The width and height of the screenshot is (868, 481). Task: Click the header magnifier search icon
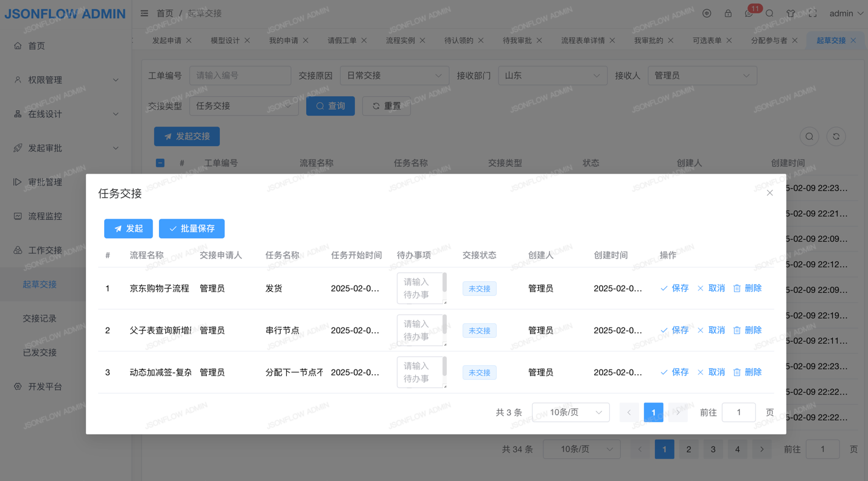(770, 13)
